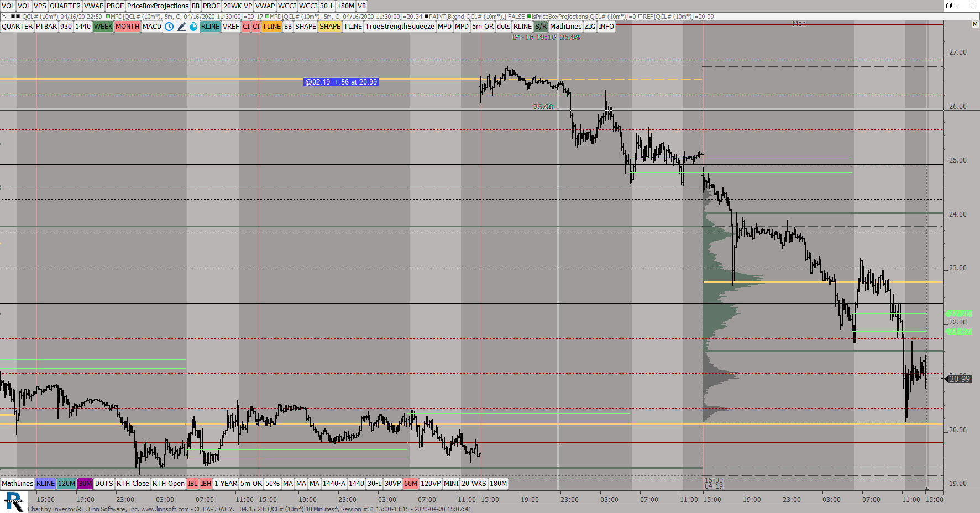Toggle the orange TLINE button

pyautogui.click(x=271, y=27)
